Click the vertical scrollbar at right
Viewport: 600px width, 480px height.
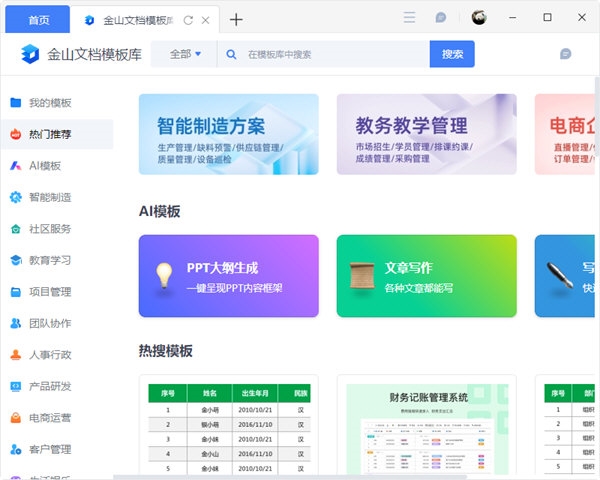(x=597, y=115)
